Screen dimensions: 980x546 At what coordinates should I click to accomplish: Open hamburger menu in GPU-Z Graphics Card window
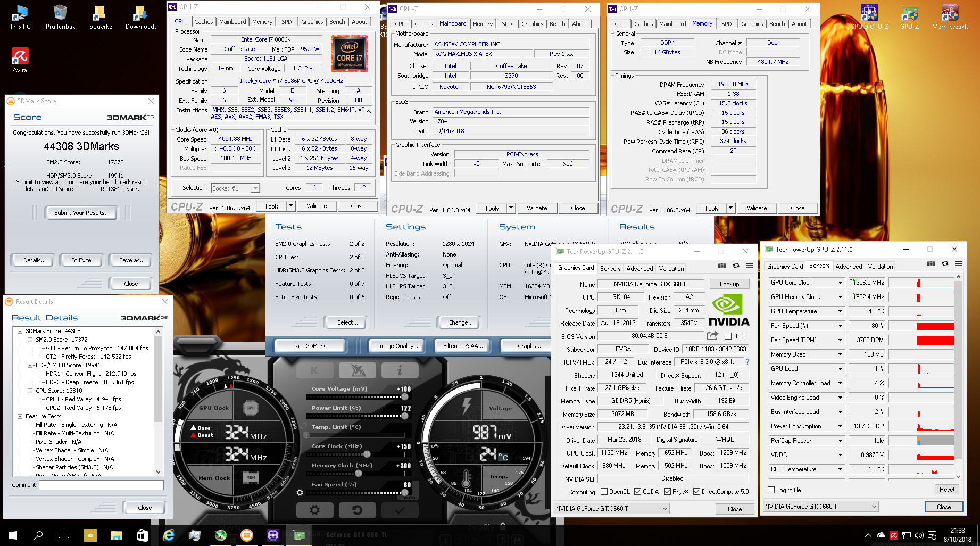pyautogui.click(x=749, y=266)
